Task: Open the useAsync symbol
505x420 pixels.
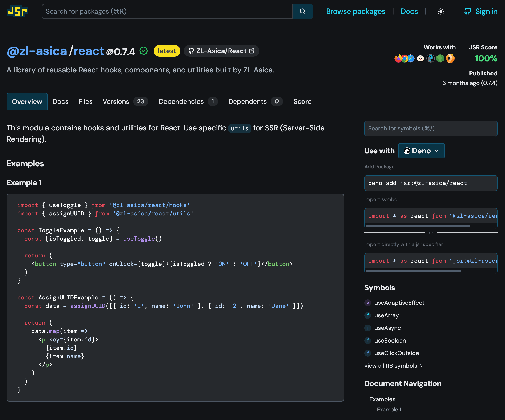Action: coord(387,328)
